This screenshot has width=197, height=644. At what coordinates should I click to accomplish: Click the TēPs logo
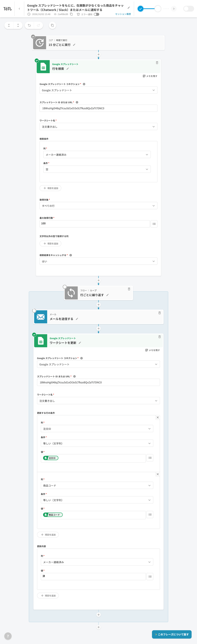7,9
